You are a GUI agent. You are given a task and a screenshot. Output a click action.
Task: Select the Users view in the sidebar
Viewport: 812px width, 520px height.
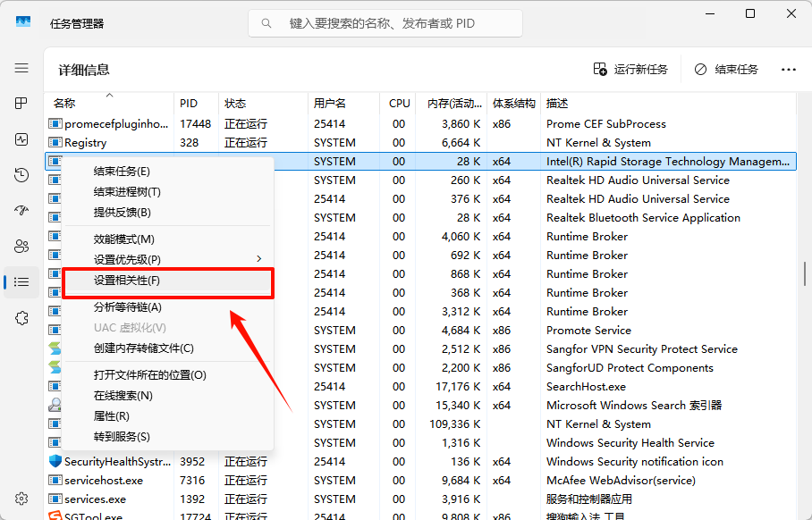point(21,246)
